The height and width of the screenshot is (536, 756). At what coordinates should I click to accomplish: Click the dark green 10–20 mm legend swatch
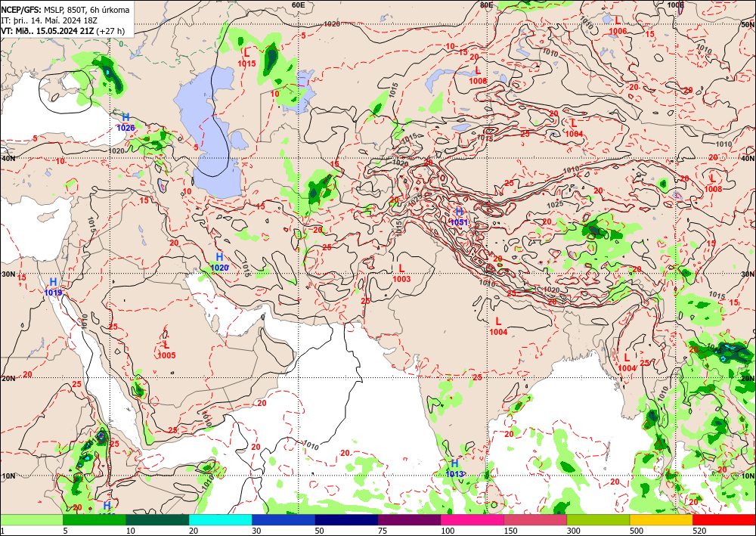158,520
